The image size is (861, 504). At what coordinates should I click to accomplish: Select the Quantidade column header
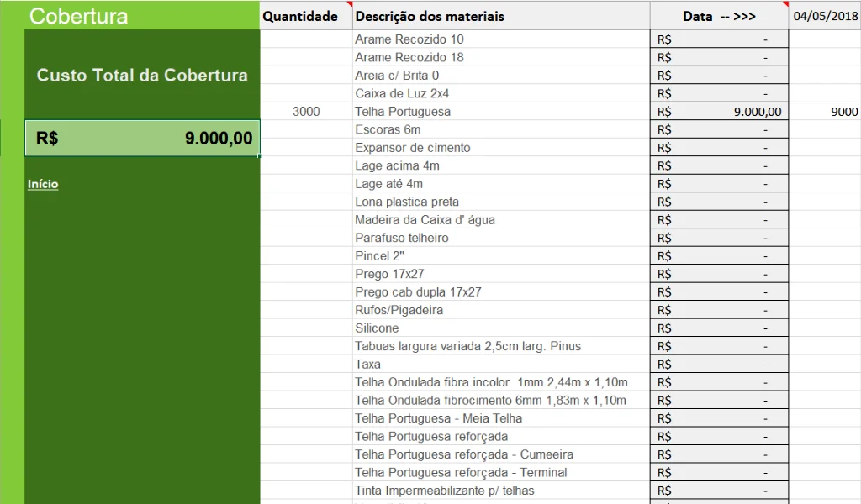(x=306, y=16)
